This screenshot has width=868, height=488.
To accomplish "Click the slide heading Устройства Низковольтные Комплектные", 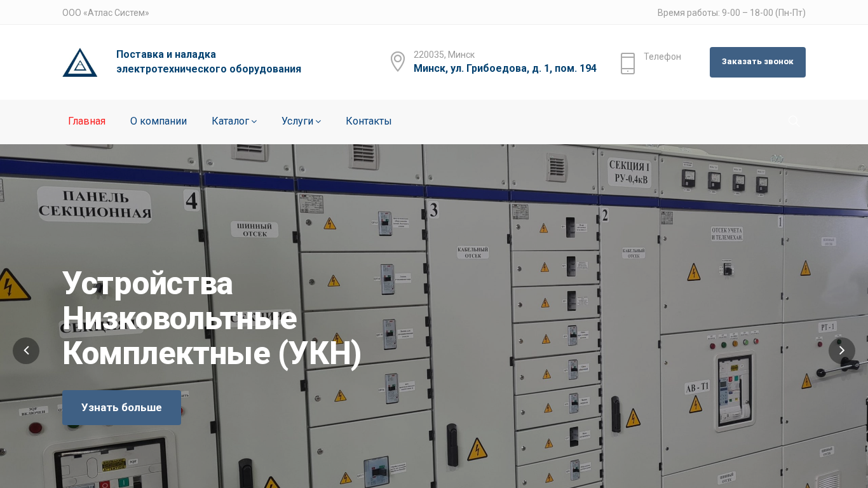I will (212, 318).
